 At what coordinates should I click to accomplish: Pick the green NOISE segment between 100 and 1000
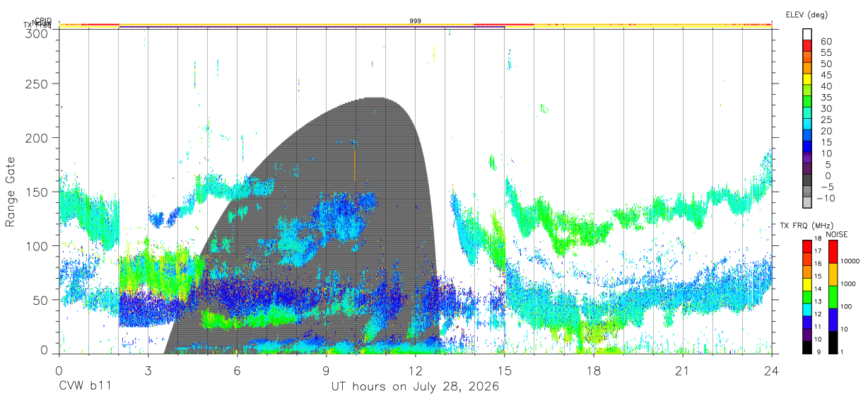coord(833,296)
